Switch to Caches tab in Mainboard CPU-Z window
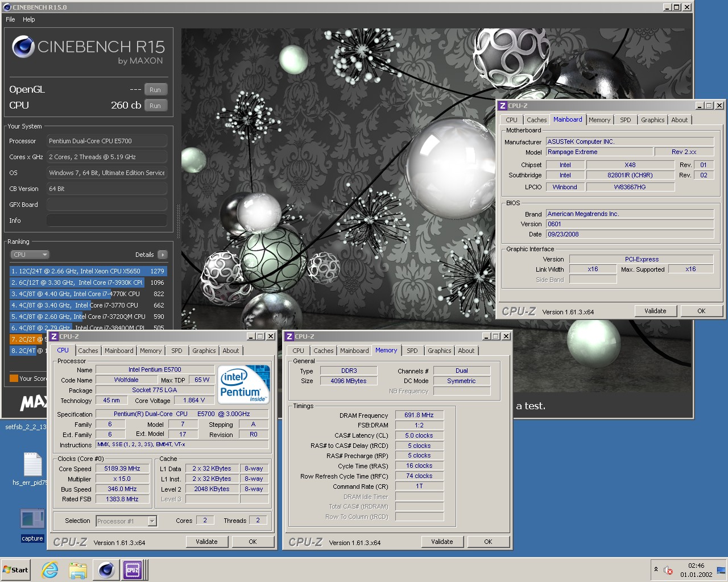The image size is (728, 582). 536,120
